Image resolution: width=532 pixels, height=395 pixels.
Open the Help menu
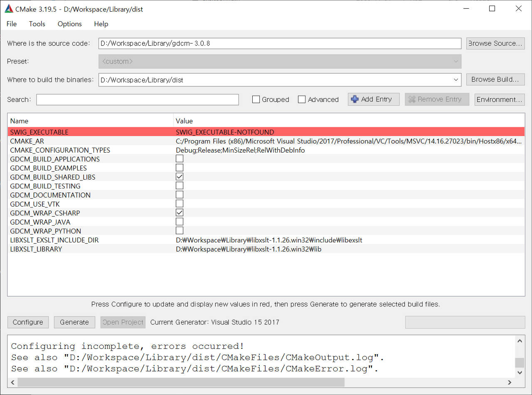coord(101,24)
